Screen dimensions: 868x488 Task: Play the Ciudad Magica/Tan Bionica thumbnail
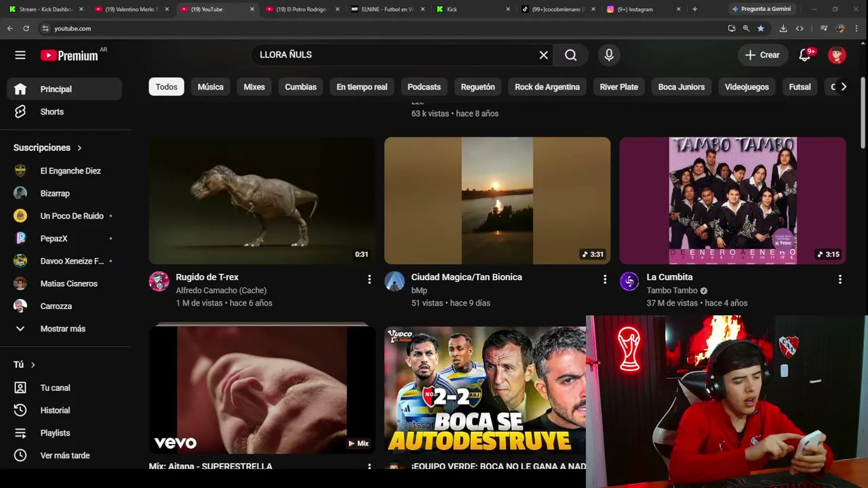point(497,201)
